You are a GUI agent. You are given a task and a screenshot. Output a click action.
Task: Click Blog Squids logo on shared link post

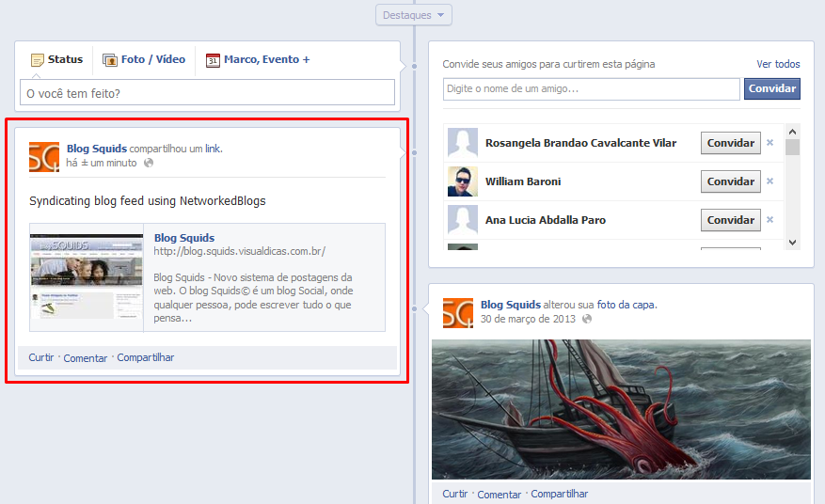tap(44, 157)
